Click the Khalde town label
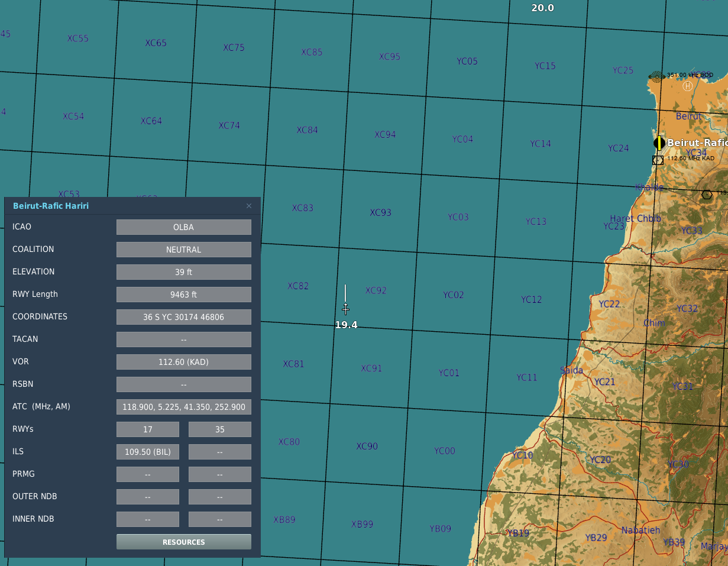Screen dimensions: 728x566 coord(649,187)
